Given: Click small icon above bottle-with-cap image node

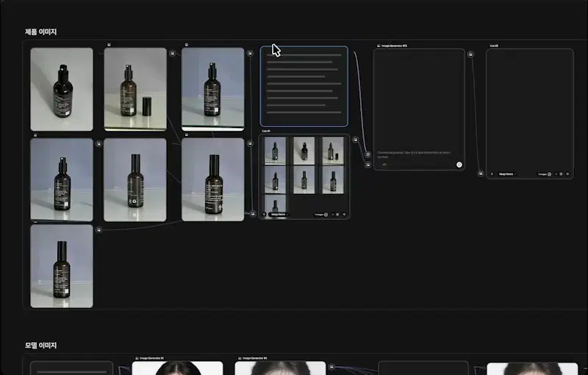Looking at the screenshot, I should click(x=109, y=45).
